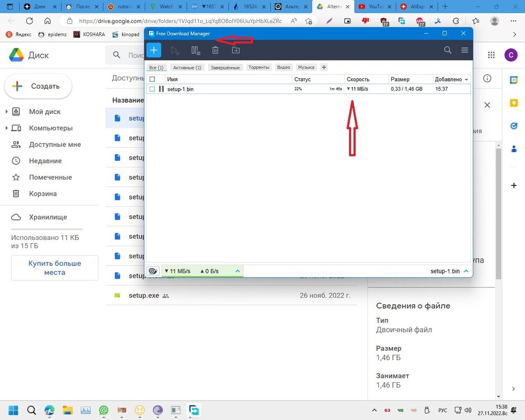
Task: Select the Торренты filter tab
Action: point(259,68)
